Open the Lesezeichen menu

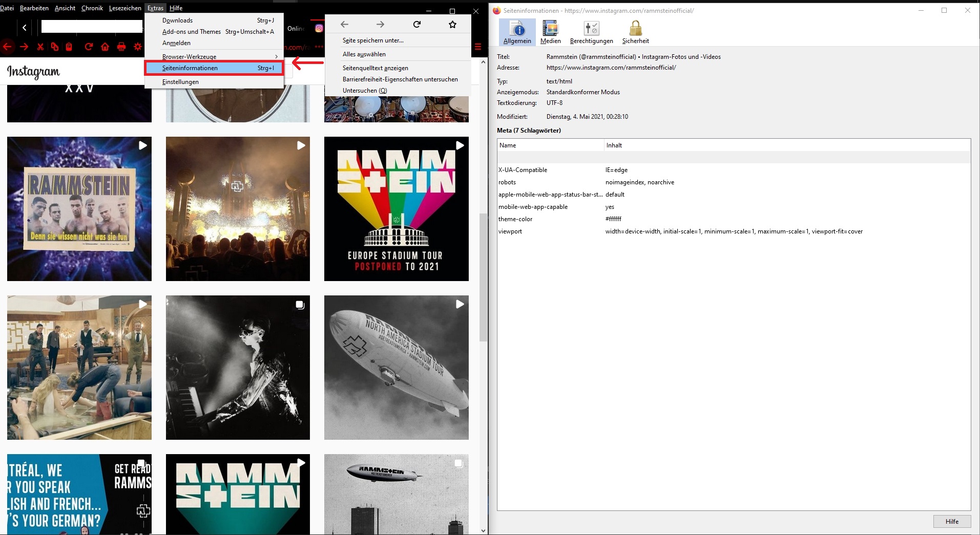[125, 8]
